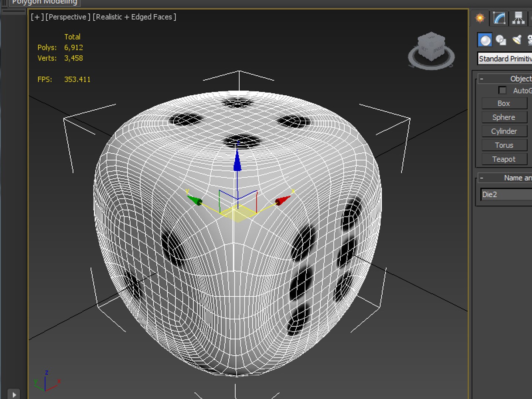
Task: Open the Create command panel tab
Action: point(480,18)
